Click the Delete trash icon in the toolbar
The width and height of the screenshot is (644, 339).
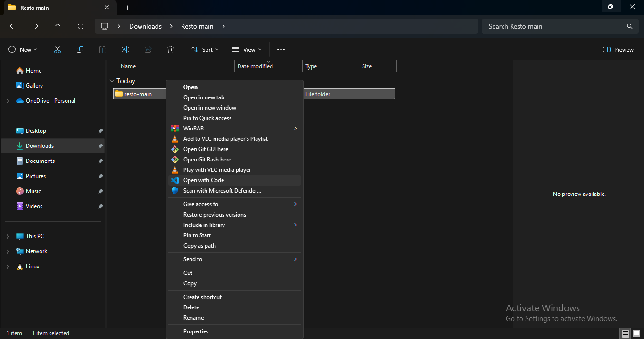click(x=170, y=49)
